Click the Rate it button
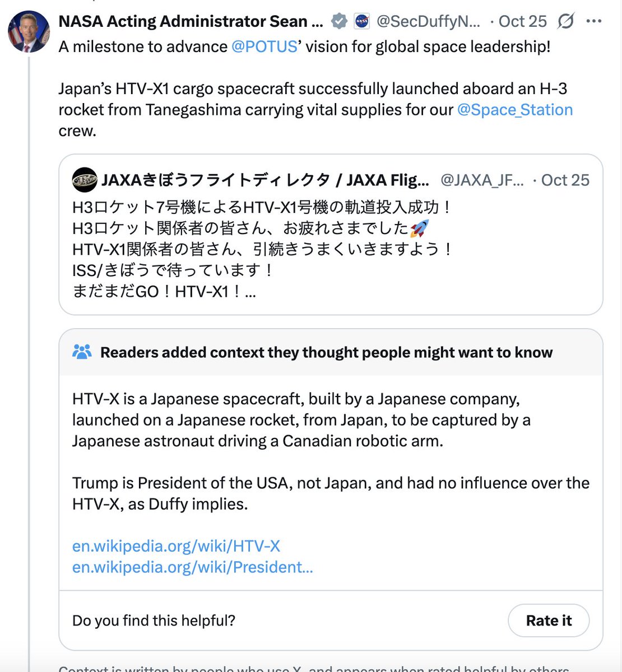 pyautogui.click(x=549, y=620)
